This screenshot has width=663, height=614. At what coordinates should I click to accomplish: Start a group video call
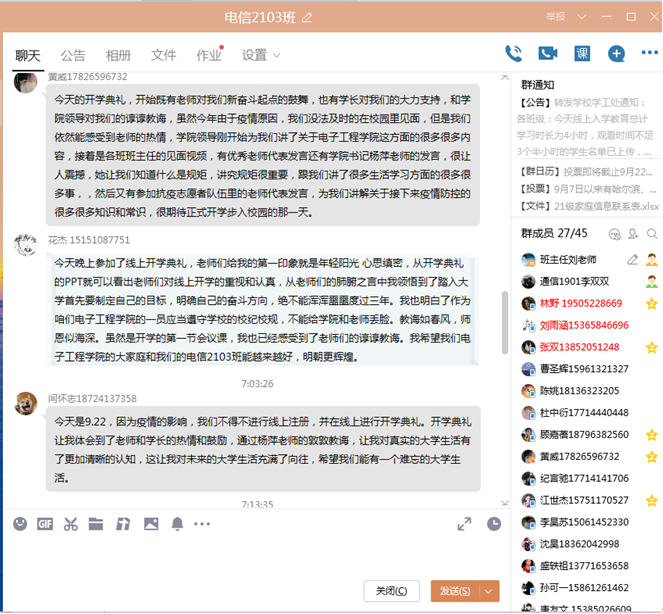click(547, 54)
